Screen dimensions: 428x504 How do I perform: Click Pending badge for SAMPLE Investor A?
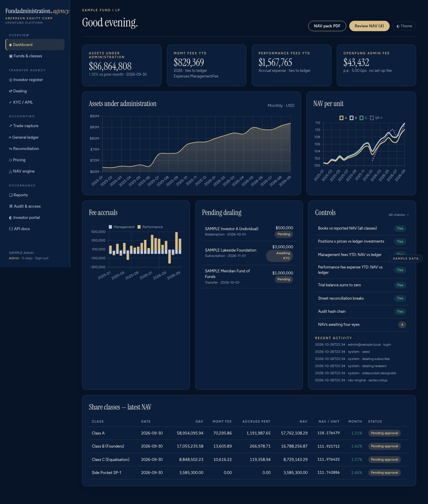[284, 234]
